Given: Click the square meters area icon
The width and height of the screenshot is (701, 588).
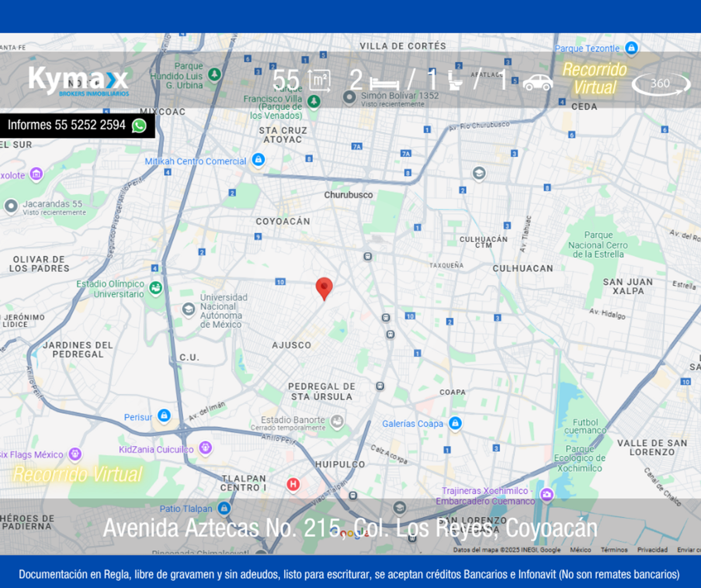Looking at the screenshot, I should 320,81.
